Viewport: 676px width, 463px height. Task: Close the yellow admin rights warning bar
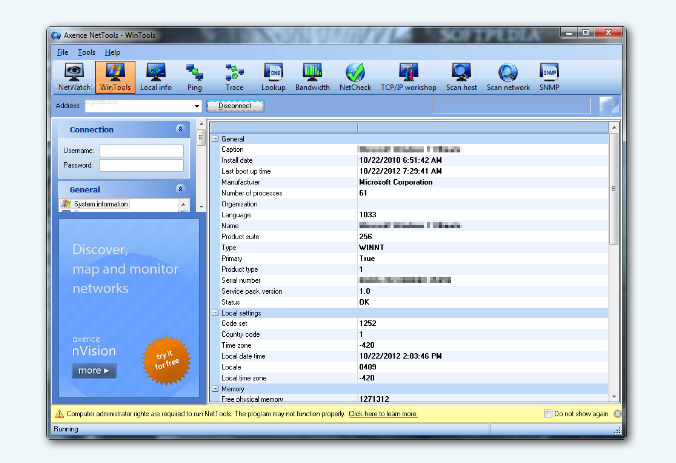617,414
